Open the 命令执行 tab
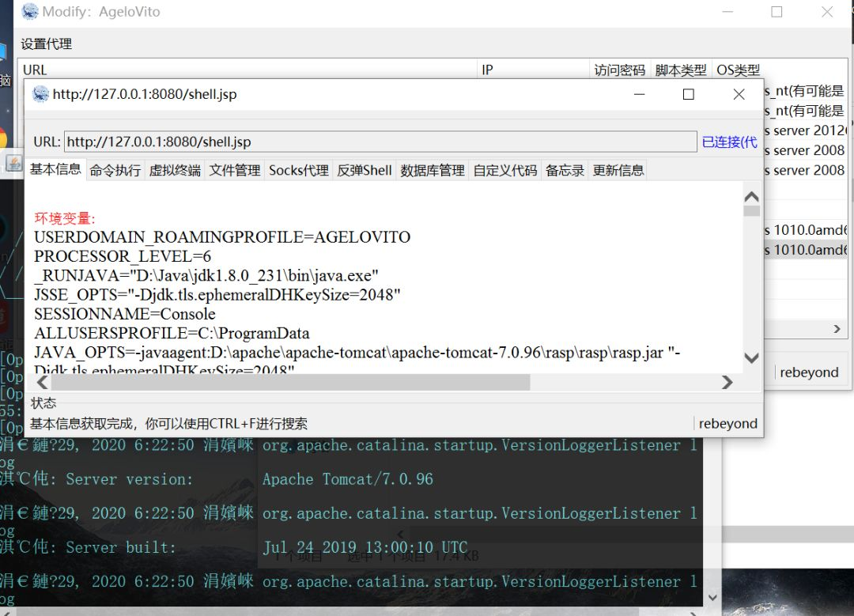The image size is (854, 616). click(x=115, y=171)
